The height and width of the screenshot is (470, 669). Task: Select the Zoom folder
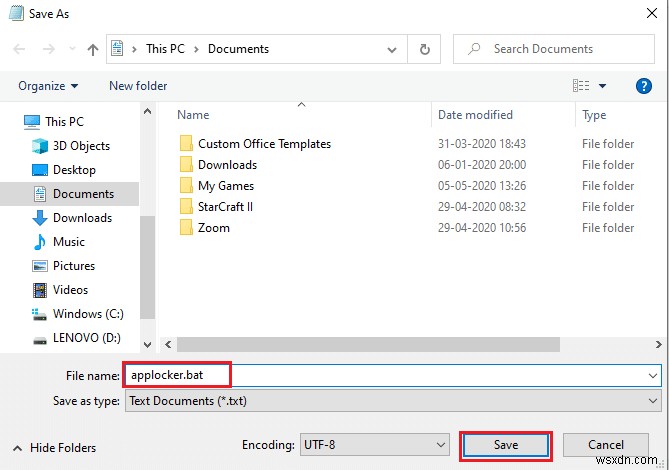pyautogui.click(x=214, y=228)
